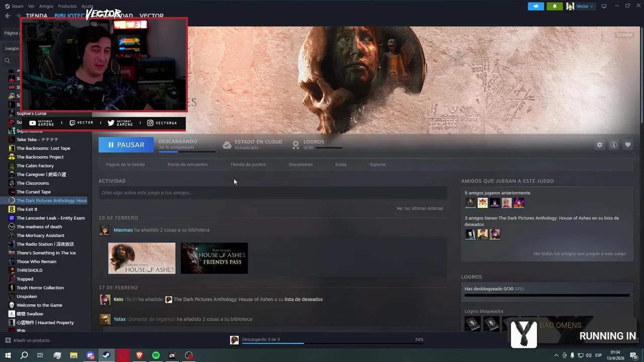The height and width of the screenshot is (362, 644).
Task: Open Kein's profile link
Action: tap(118, 299)
